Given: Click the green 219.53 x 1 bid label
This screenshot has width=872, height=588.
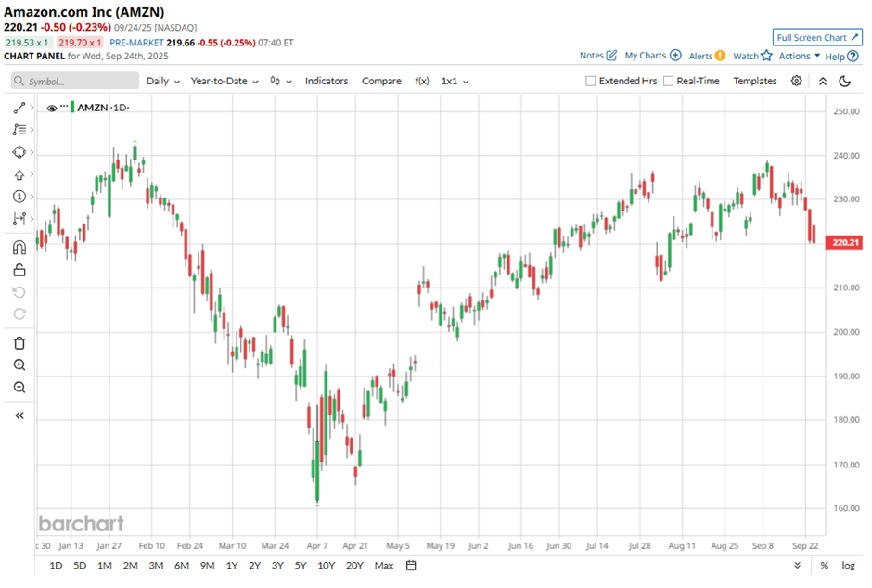Looking at the screenshot, I should coord(29,43).
